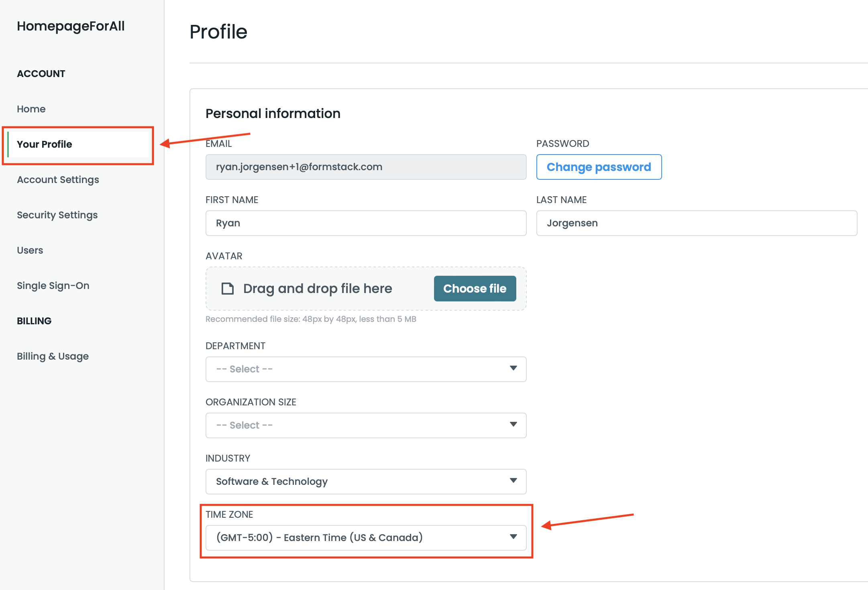This screenshot has height=590, width=868.
Task: Open Single Sign-On settings
Action: (53, 286)
